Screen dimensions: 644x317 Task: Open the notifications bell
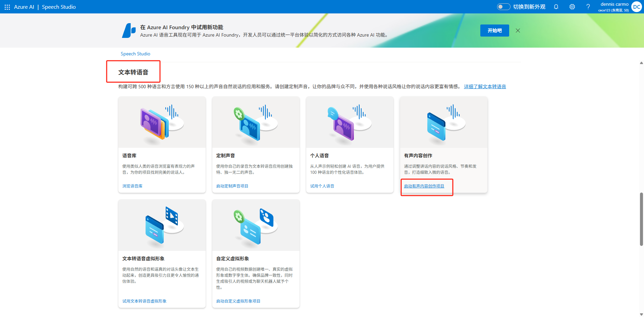click(x=556, y=7)
